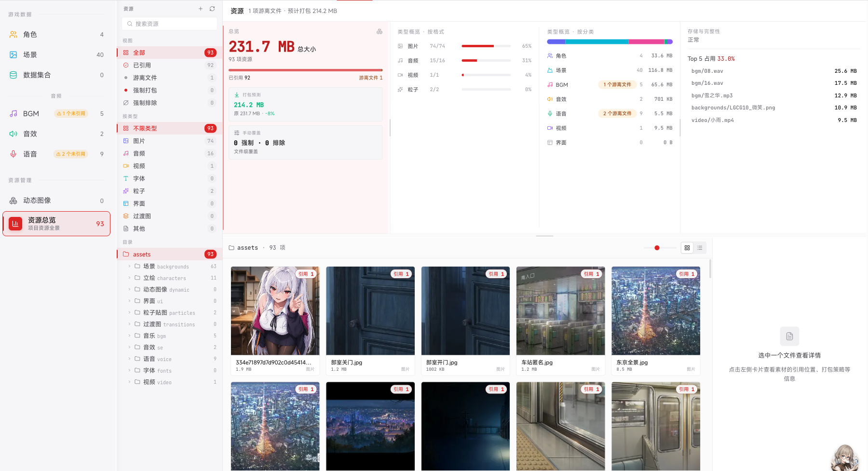Image resolution: width=868 pixels, height=471 pixels.
Task: Filter by 音频 type in 按类型 list
Action: [169, 153]
